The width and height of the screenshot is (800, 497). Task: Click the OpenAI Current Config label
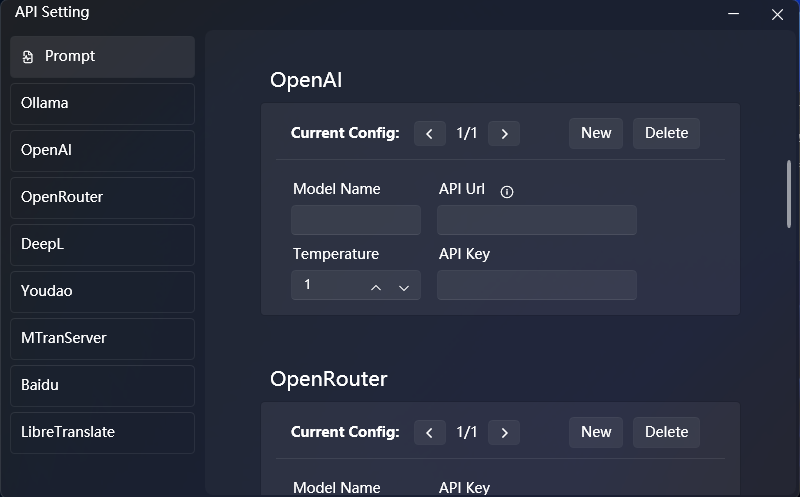(x=345, y=133)
